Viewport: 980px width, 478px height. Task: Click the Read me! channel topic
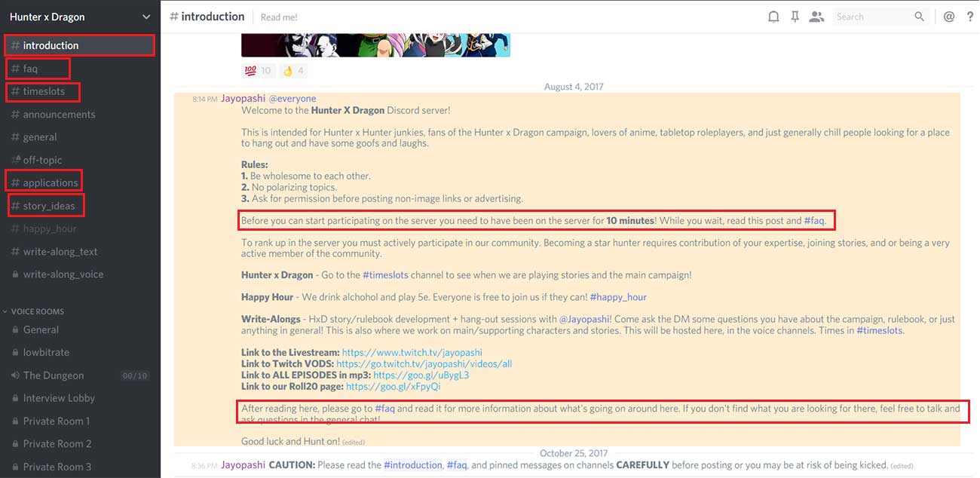point(279,17)
